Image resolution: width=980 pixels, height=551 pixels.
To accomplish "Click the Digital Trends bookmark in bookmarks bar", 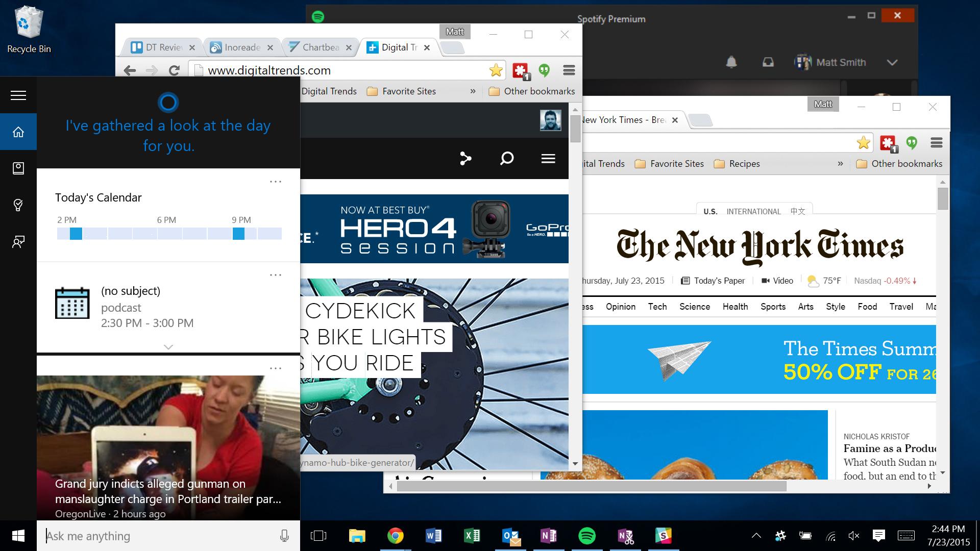I will pos(327,91).
